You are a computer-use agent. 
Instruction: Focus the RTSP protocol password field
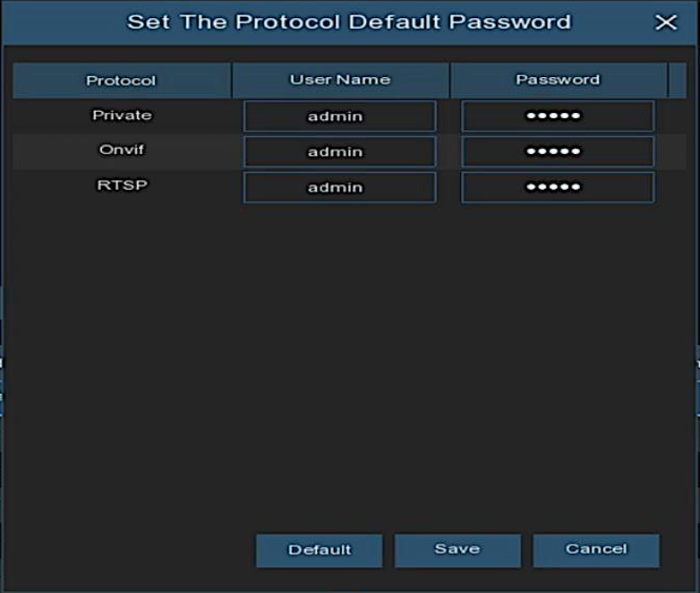point(558,187)
